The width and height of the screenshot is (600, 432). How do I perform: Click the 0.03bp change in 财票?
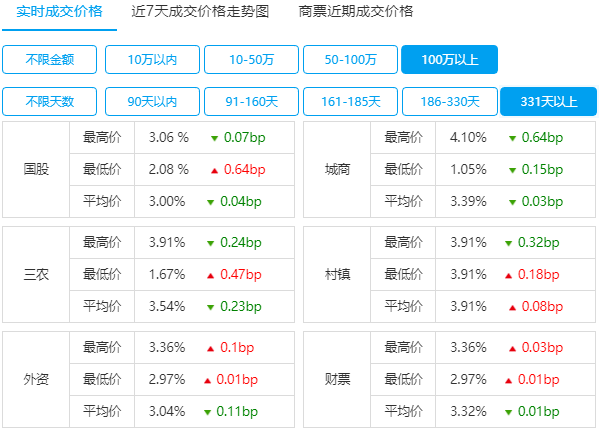tap(542, 347)
